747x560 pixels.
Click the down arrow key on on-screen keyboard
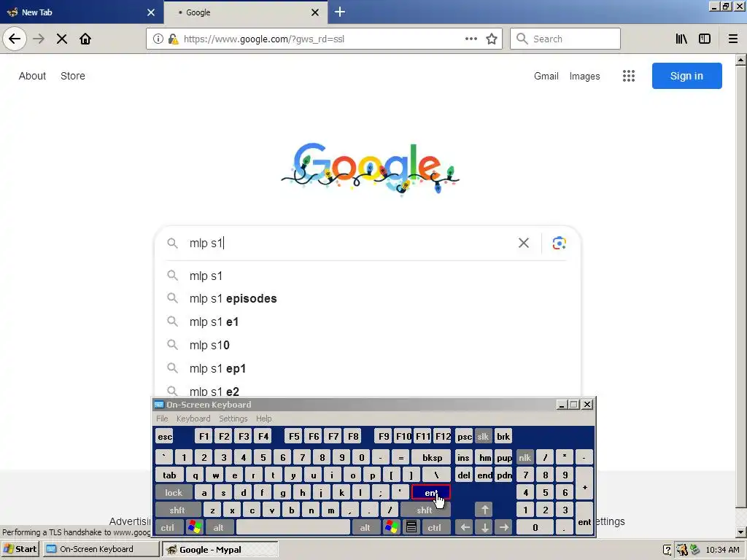[x=484, y=527]
